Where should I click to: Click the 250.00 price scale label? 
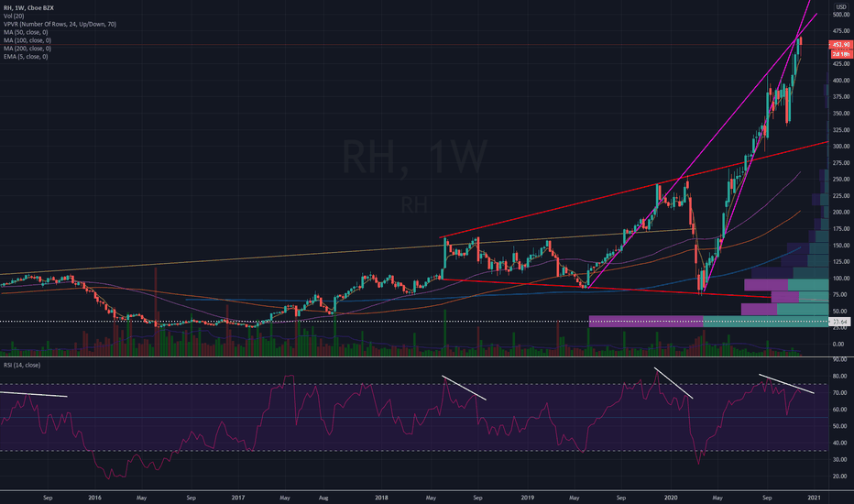841,180
